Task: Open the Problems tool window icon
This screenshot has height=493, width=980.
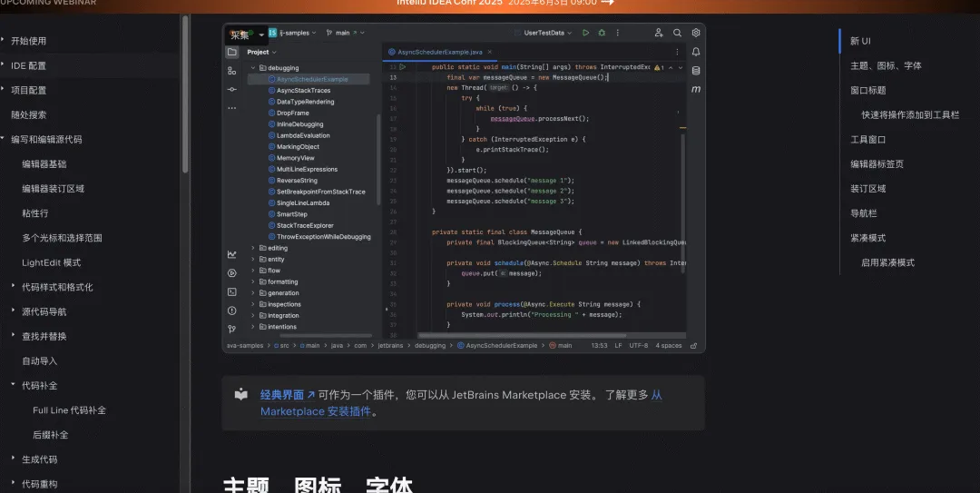Action: [232, 311]
